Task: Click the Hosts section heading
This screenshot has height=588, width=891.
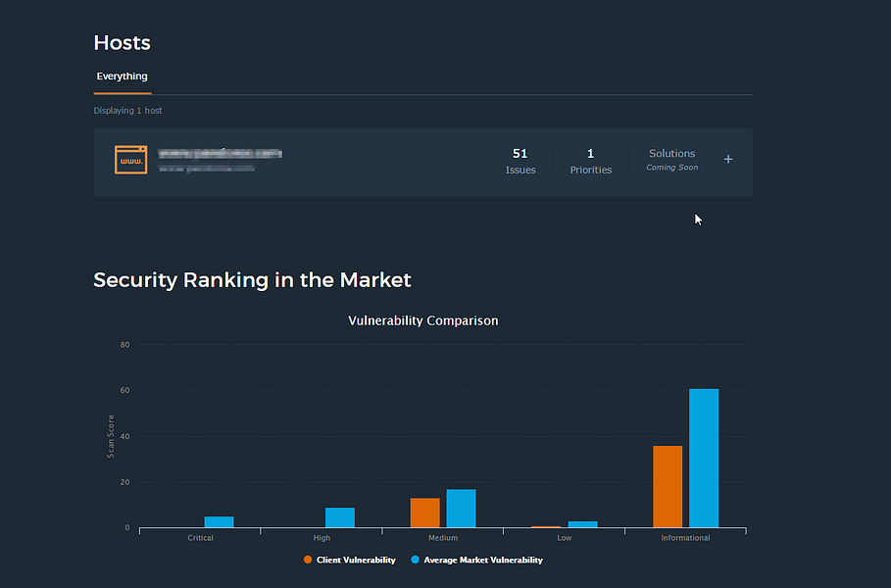Action: [x=123, y=43]
